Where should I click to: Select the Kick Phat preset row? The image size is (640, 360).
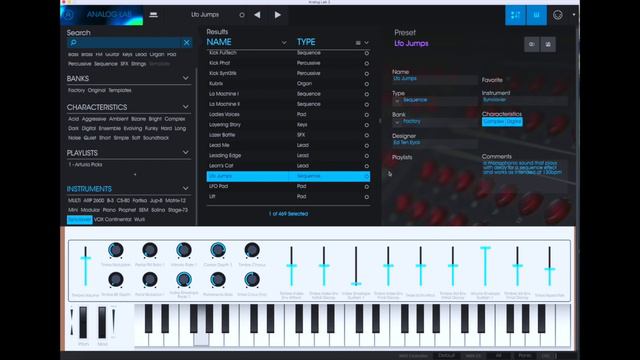pos(288,63)
